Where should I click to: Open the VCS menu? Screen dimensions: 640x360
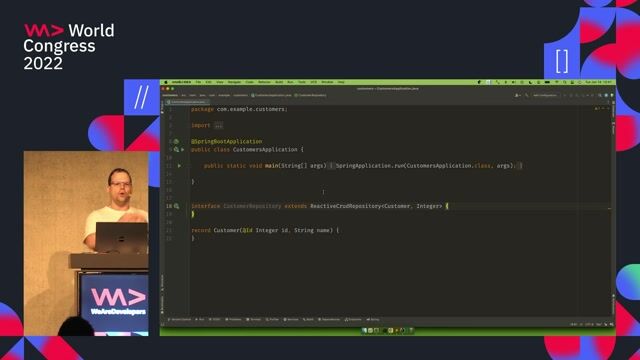313,82
